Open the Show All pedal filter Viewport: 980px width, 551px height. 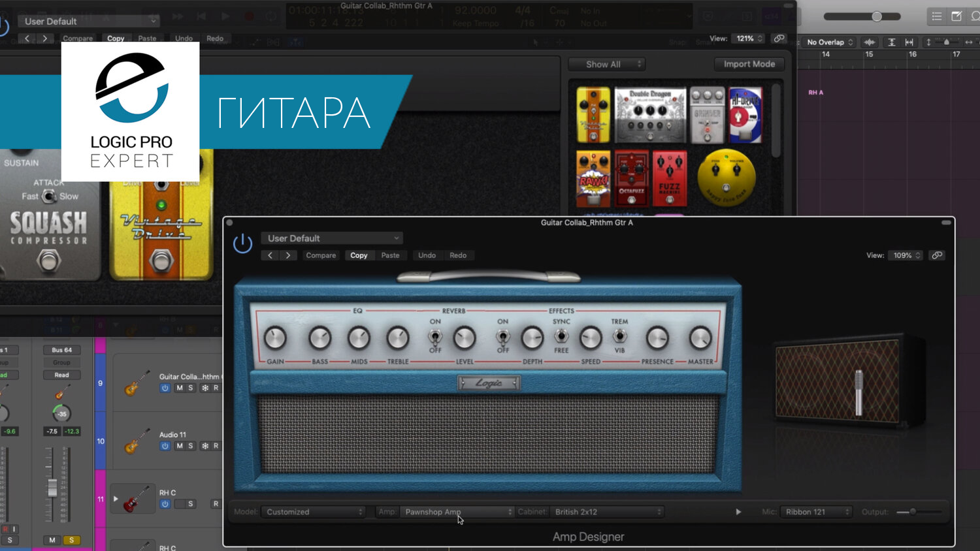[606, 64]
